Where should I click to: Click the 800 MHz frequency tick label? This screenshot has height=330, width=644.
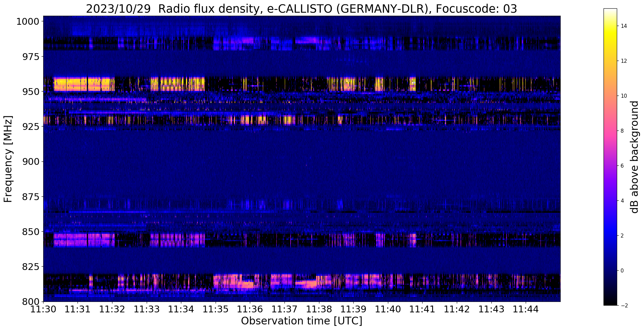[31, 302]
